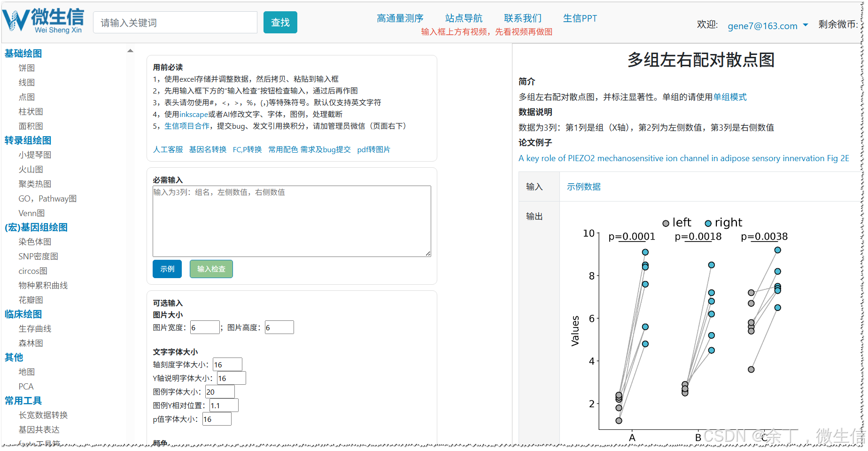The height and width of the screenshot is (451, 868).
Task: Open the 常用工具 category heading
Action: tap(23, 401)
